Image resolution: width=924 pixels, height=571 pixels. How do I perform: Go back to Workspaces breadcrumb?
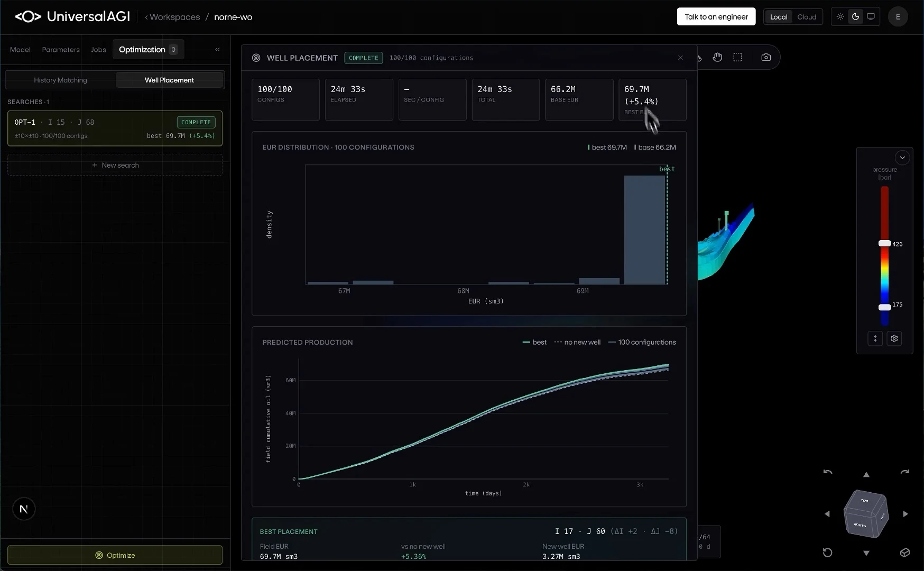click(x=172, y=17)
